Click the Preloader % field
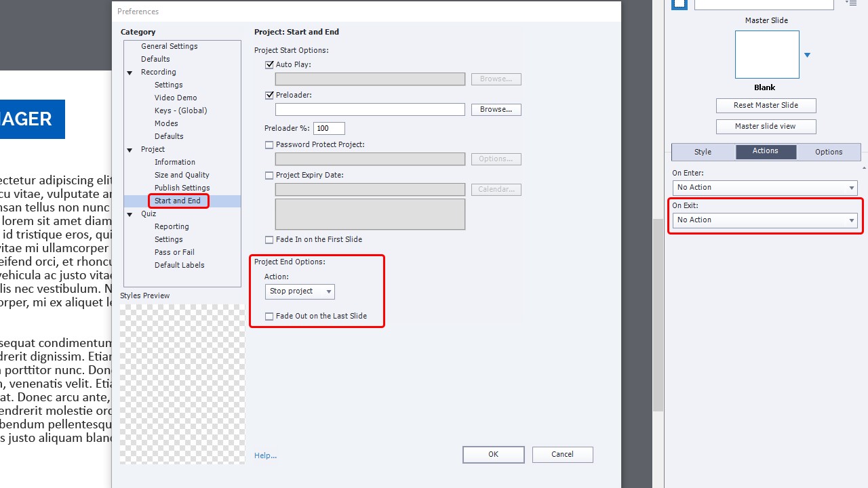 [x=329, y=128]
